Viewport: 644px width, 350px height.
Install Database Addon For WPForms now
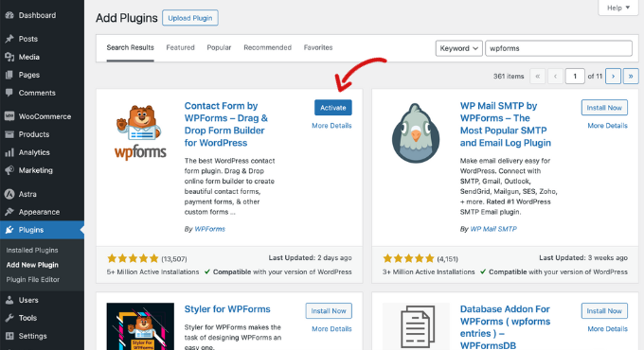pos(604,311)
